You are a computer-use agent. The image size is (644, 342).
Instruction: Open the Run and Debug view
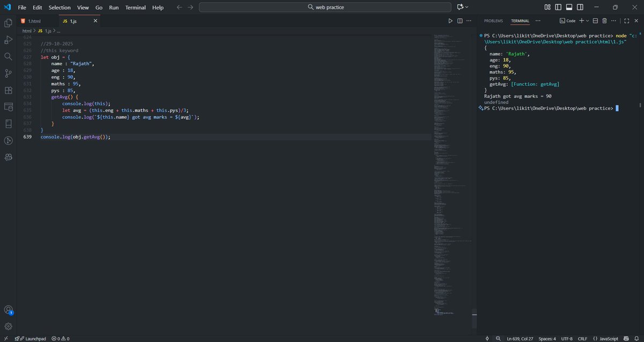8,40
